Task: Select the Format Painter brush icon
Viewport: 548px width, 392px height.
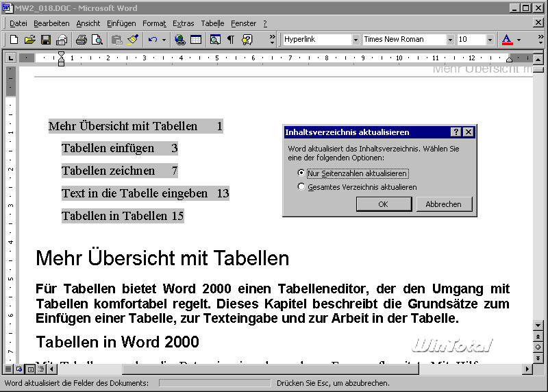Action: [133, 40]
